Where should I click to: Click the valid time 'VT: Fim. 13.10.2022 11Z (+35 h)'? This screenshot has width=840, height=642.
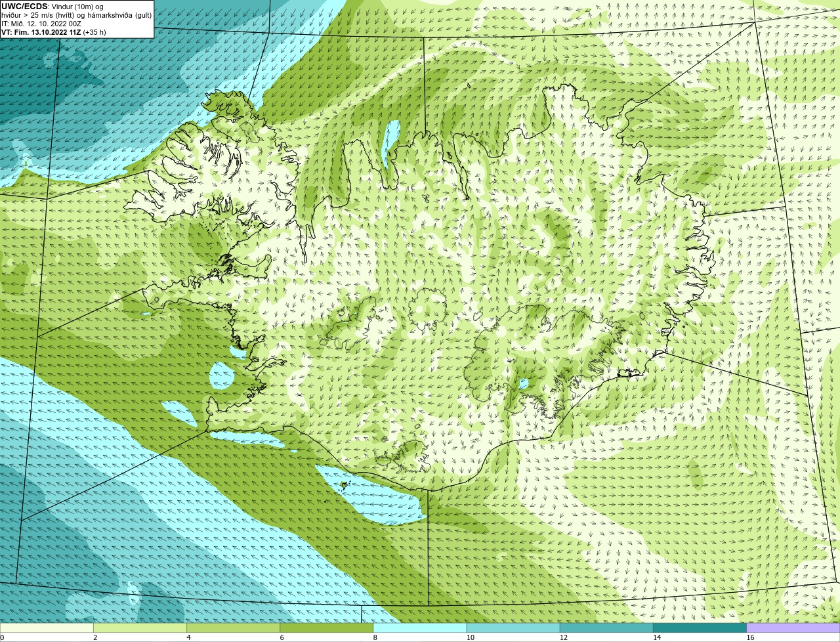[x=54, y=32]
